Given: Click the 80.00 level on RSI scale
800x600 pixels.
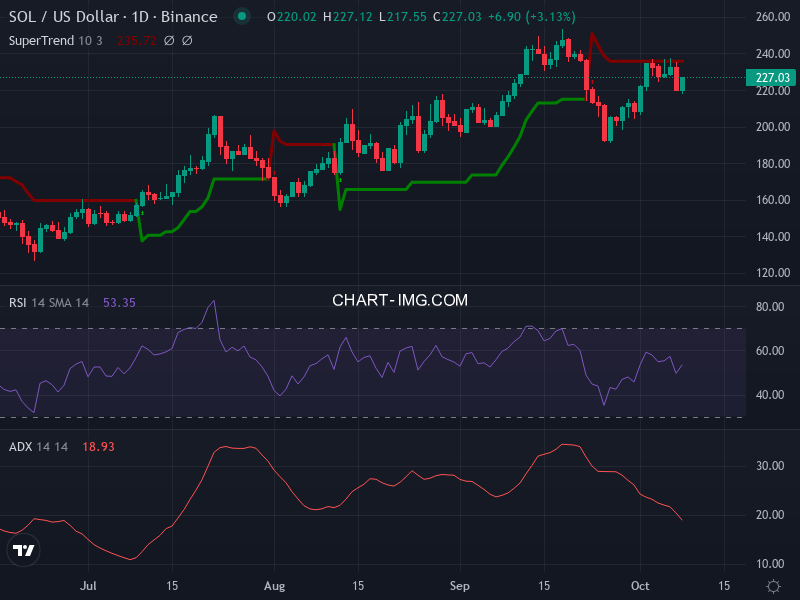Looking at the screenshot, I should pyautogui.click(x=770, y=307).
